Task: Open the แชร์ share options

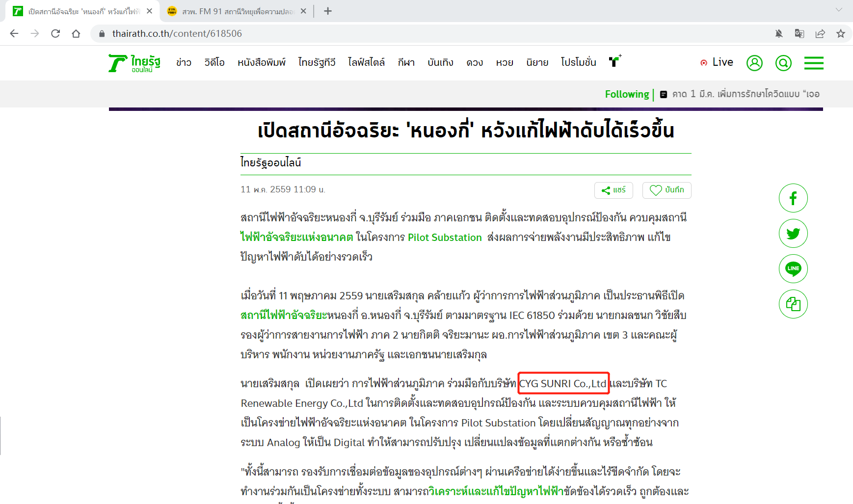Action: tap(613, 190)
